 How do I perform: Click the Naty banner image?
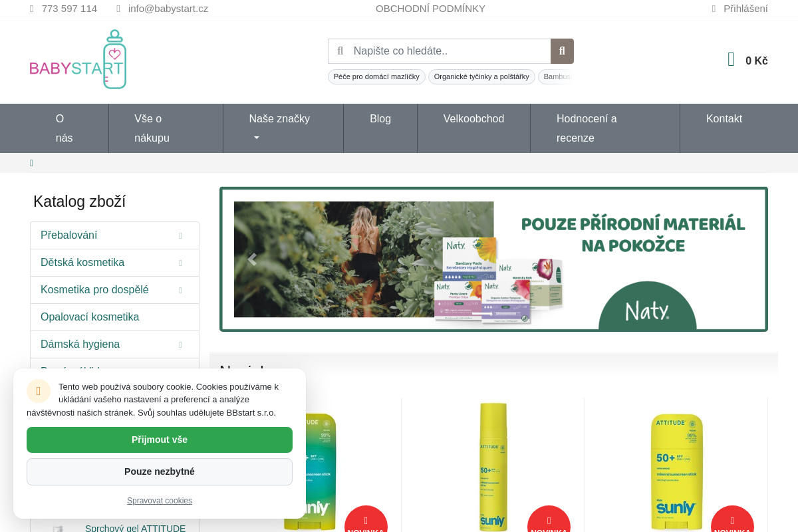(493, 259)
